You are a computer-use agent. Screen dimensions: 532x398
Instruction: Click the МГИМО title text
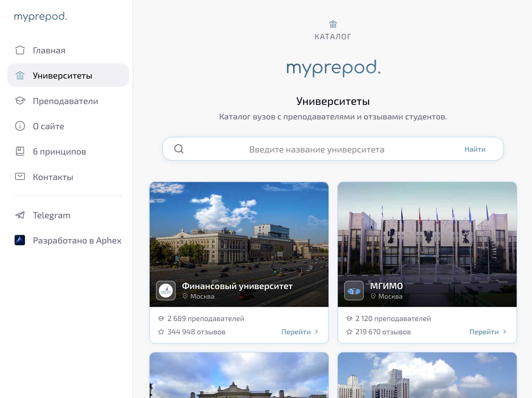point(387,286)
